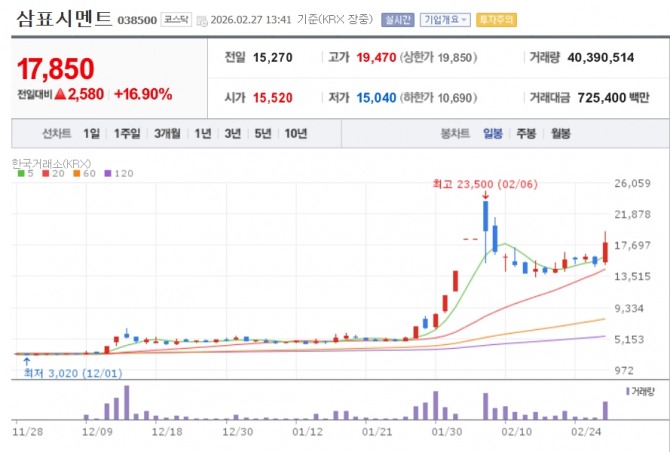Click the 투자주의 warning badge

(x=497, y=20)
